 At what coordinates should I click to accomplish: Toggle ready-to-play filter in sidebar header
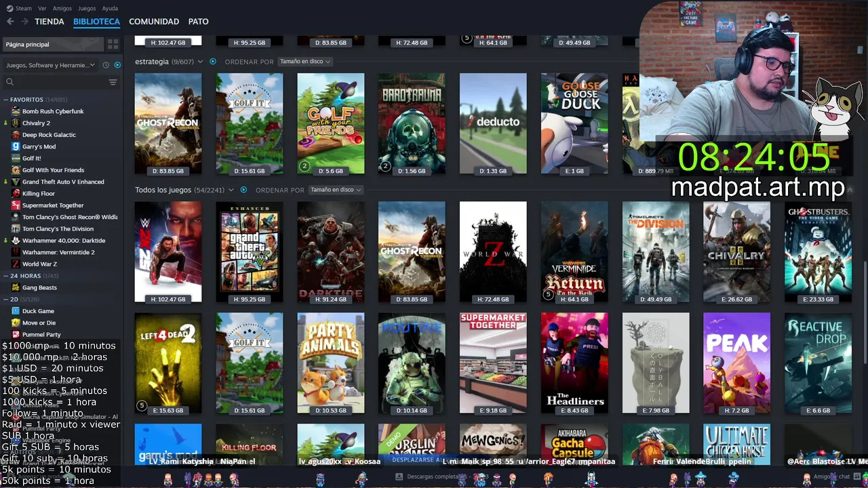click(117, 65)
